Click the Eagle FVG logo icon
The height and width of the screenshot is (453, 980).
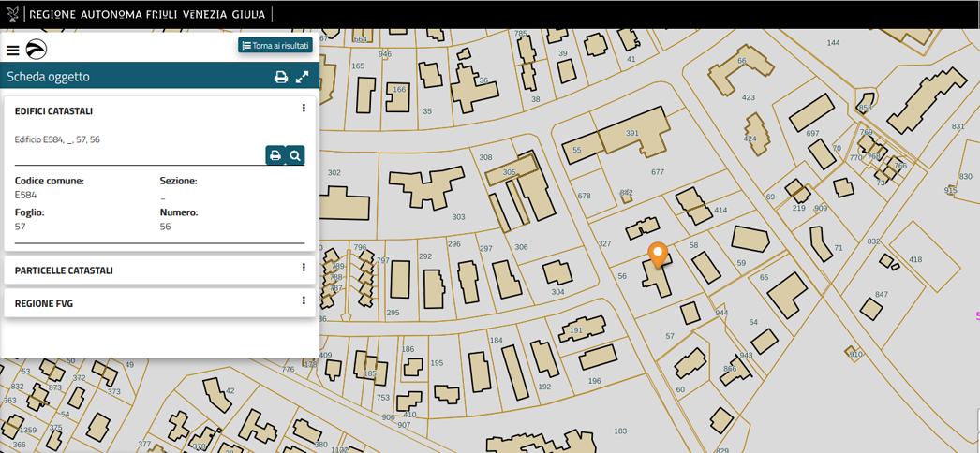coord(37,50)
